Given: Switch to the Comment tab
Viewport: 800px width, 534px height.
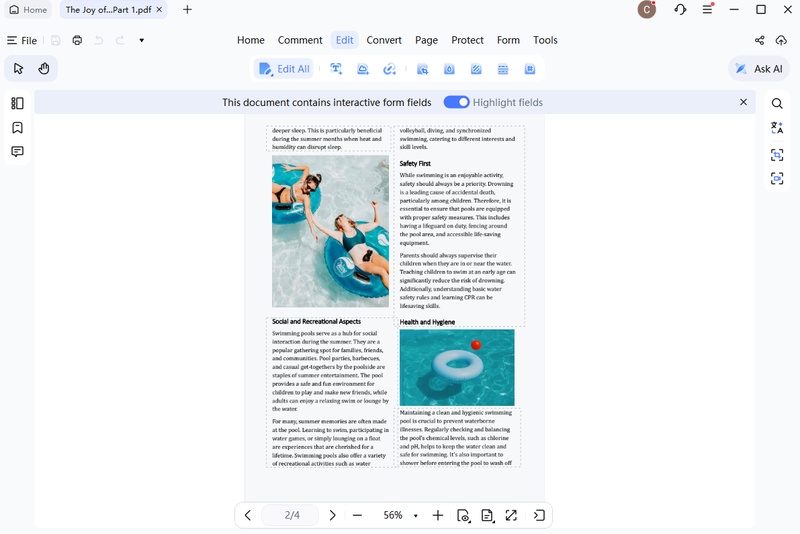Looking at the screenshot, I should tap(300, 40).
